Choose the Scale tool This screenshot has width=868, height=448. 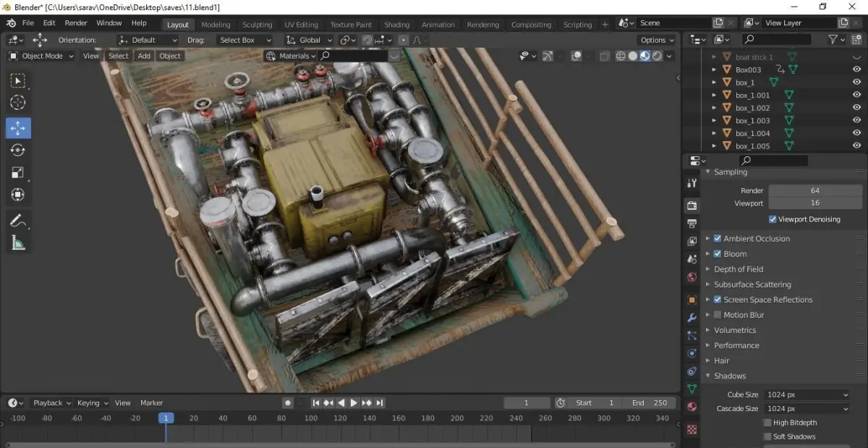tap(18, 172)
